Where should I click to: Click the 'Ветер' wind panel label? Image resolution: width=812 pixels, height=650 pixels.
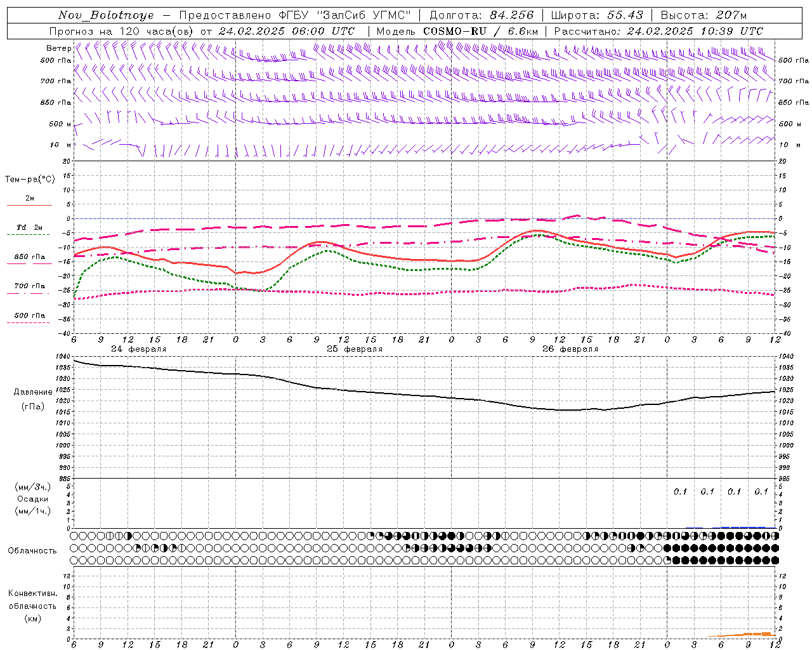[x=59, y=48]
